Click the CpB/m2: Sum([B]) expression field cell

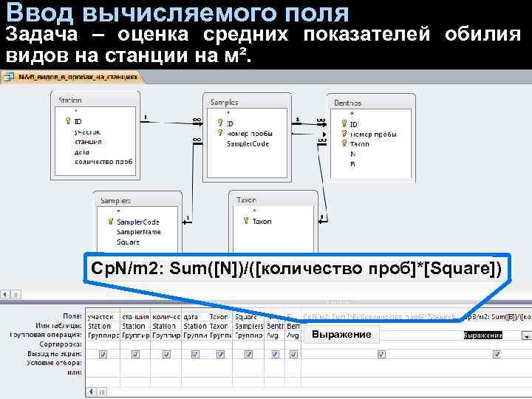coord(497,316)
